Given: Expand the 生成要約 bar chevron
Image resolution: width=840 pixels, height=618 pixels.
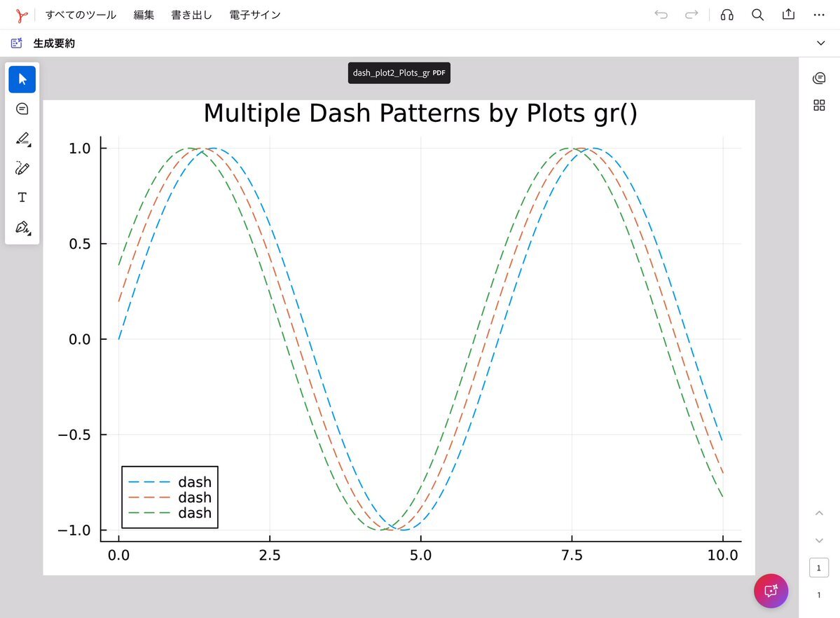Looking at the screenshot, I should (821, 43).
